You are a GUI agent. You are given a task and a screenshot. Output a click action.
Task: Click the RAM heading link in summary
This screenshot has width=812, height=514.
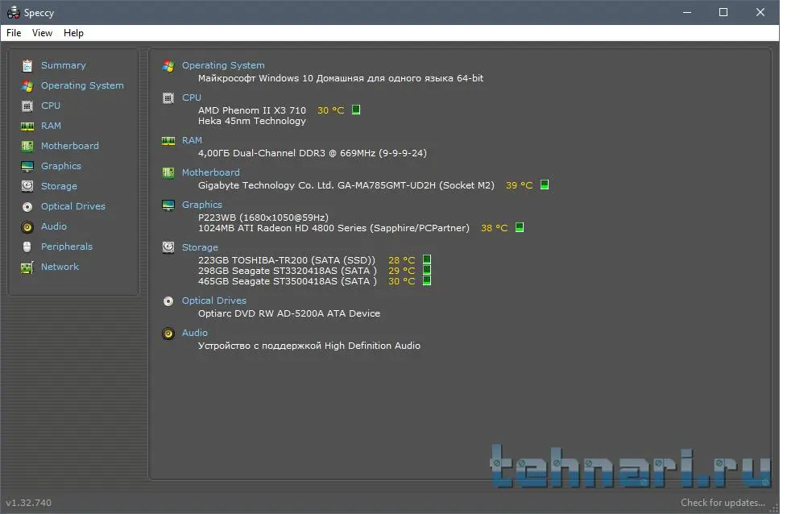point(192,140)
